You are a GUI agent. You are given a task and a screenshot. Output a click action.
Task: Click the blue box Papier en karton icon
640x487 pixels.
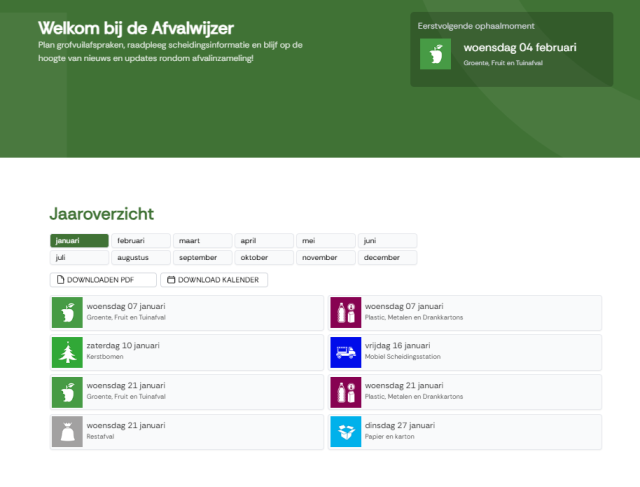[x=346, y=431]
